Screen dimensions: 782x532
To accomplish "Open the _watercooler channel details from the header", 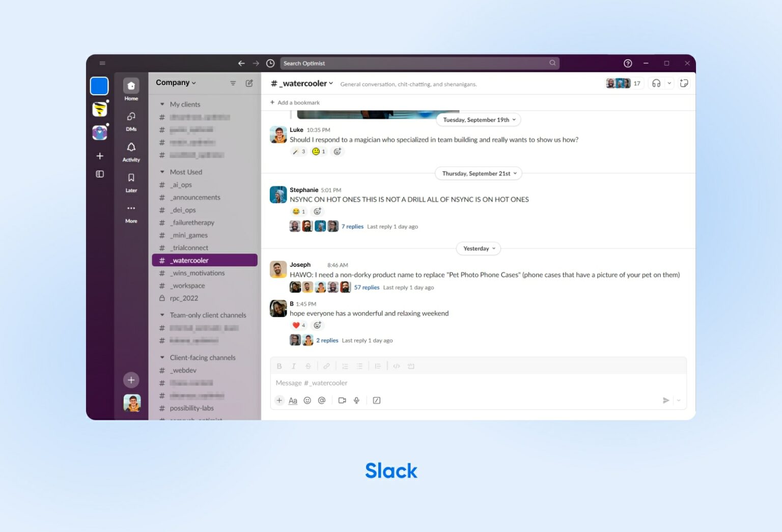I will coord(301,83).
